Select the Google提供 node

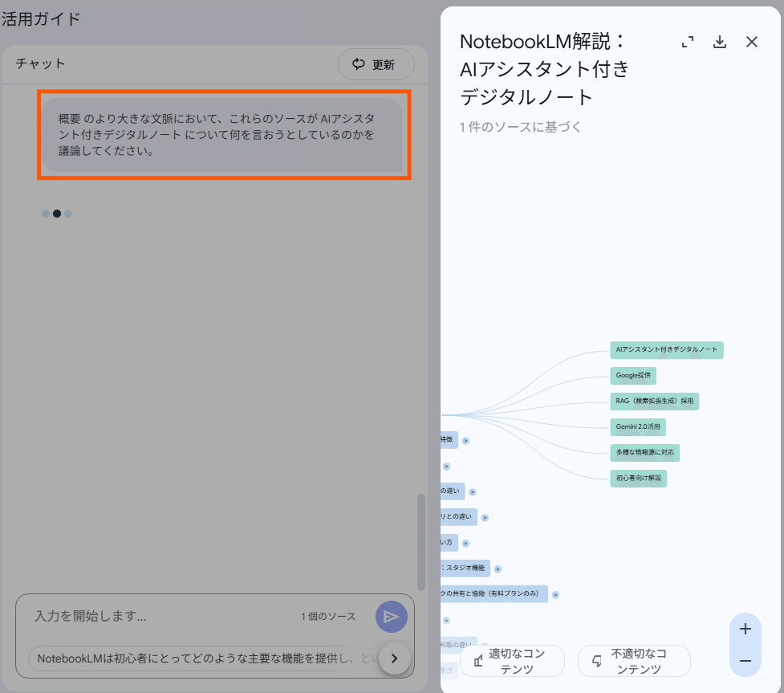click(x=633, y=375)
